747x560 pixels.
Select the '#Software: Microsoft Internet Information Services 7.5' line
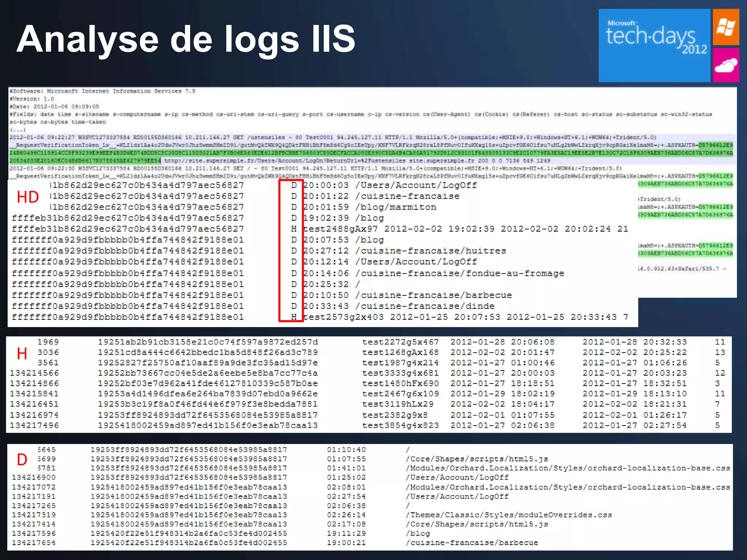pyautogui.click(x=102, y=91)
